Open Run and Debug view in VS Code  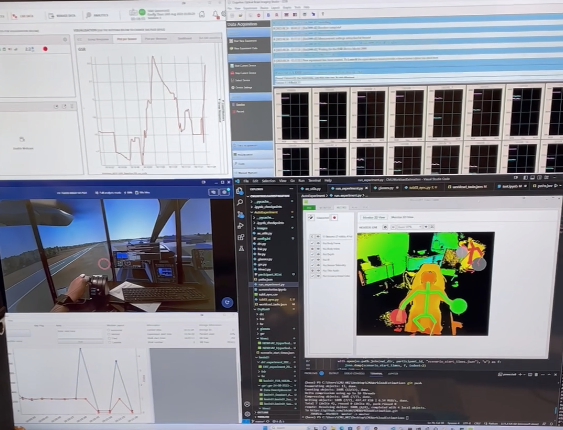click(241, 226)
